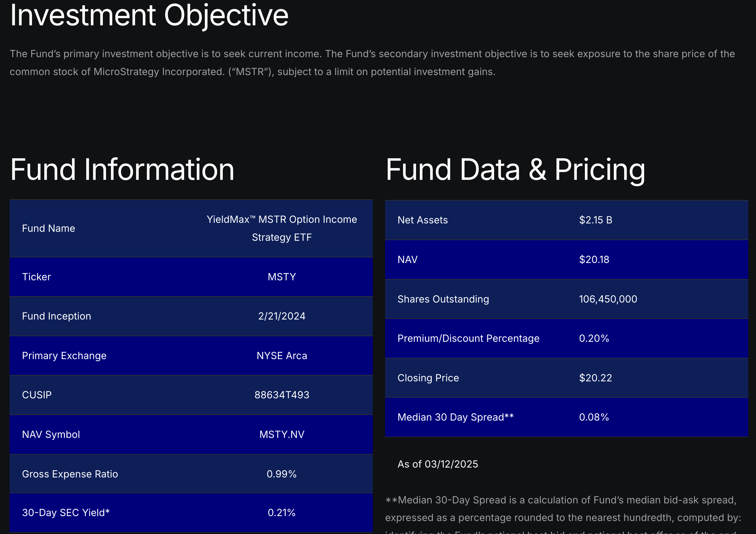This screenshot has height=534, width=756.
Task: Select the 2/21/2024 inception date
Action: (282, 316)
